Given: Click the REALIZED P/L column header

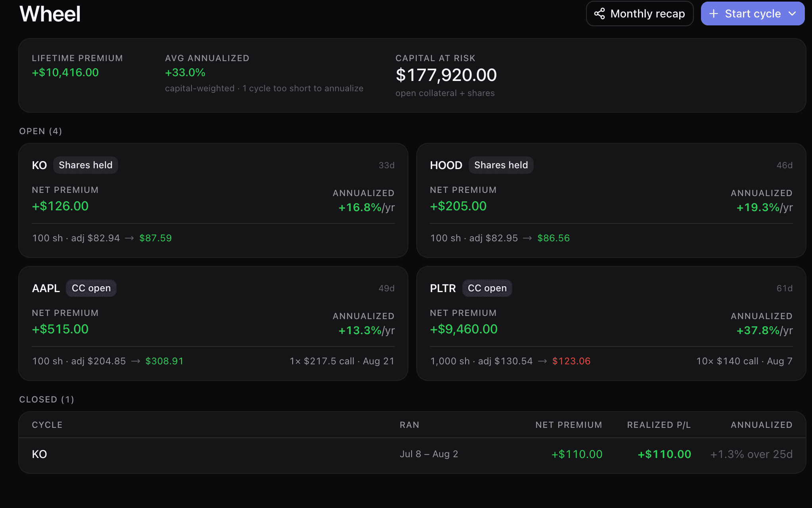Looking at the screenshot, I should pos(659,425).
